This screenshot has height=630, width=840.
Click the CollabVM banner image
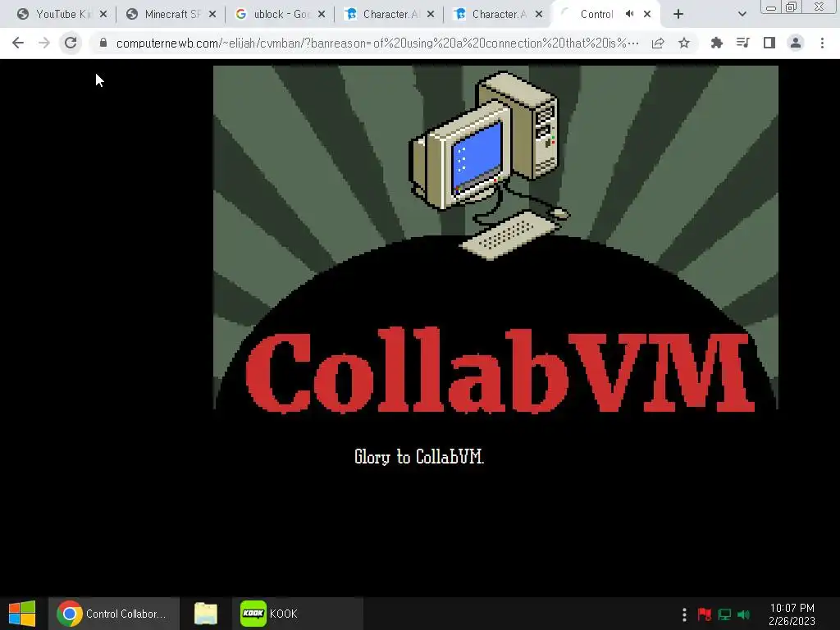pos(495,239)
